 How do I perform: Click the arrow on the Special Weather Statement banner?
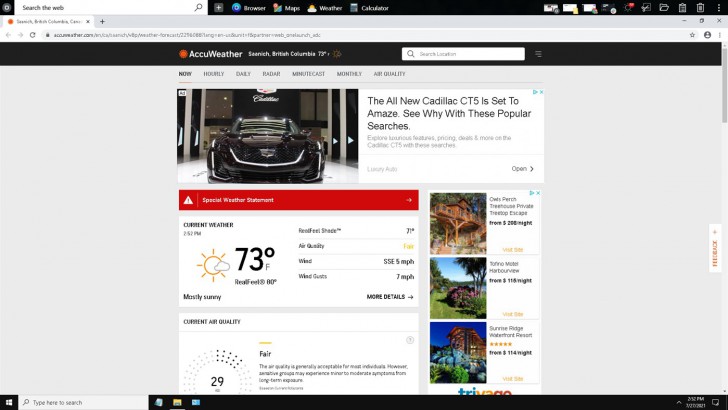tap(409, 200)
